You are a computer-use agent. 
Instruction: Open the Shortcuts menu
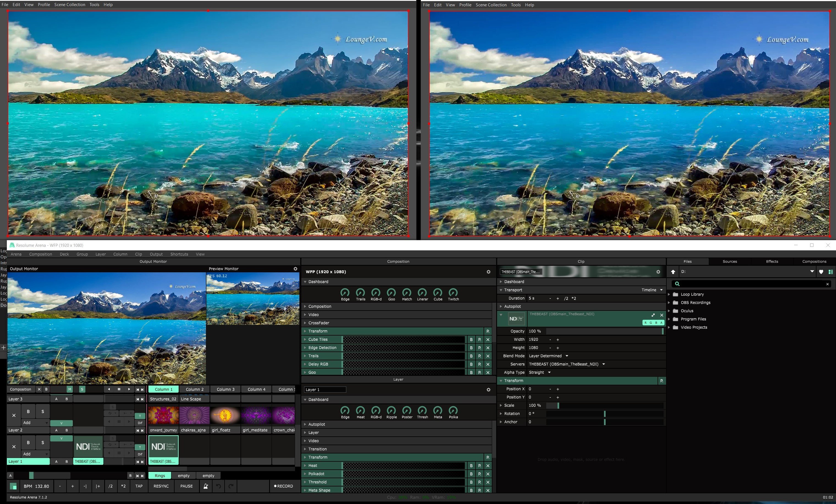point(179,254)
